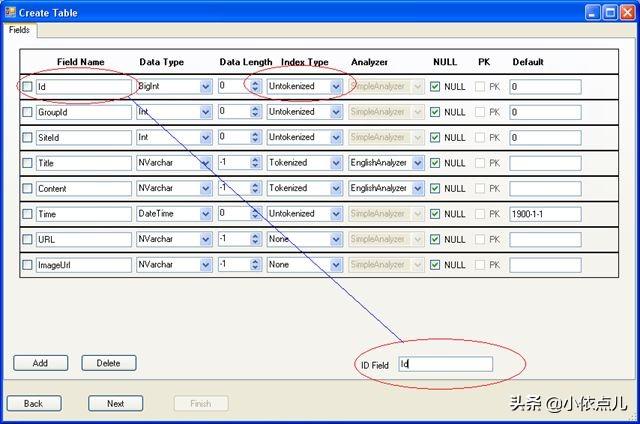
Task: Toggle the NULL checkbox in ImageUrl row
Action: pos(435,265)
